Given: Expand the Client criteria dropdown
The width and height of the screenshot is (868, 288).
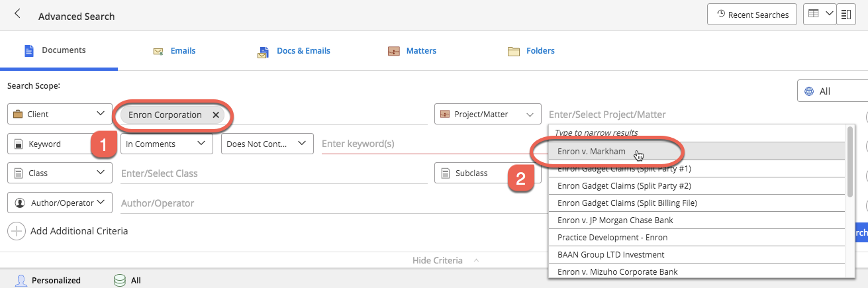Looking at the screenshot, I should click(x=60, y=115).
